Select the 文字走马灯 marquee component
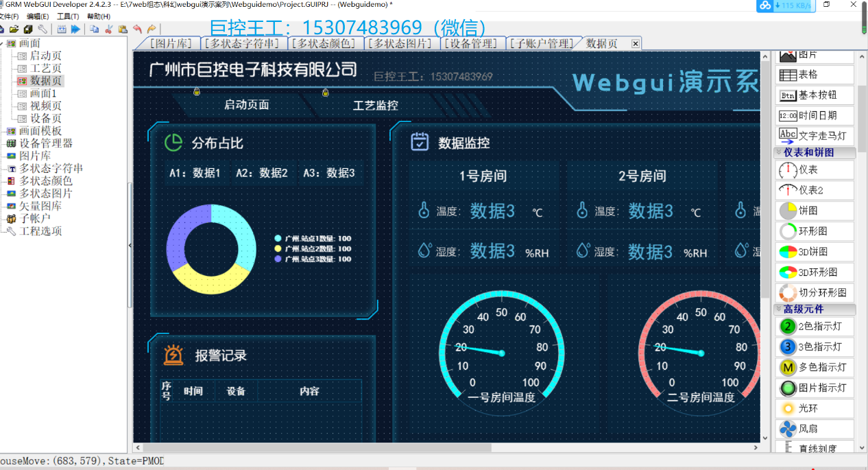The image size is (868, 470). (815, 135)
